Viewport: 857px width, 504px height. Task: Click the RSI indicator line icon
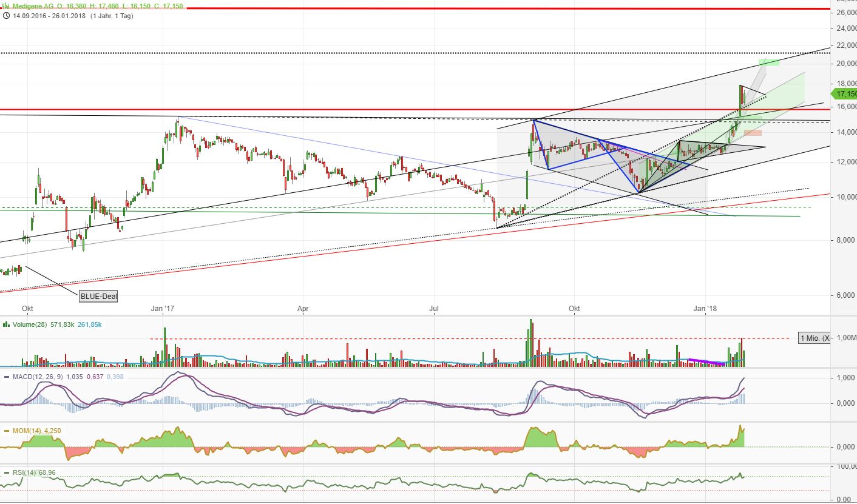click(x=7, y=471)
